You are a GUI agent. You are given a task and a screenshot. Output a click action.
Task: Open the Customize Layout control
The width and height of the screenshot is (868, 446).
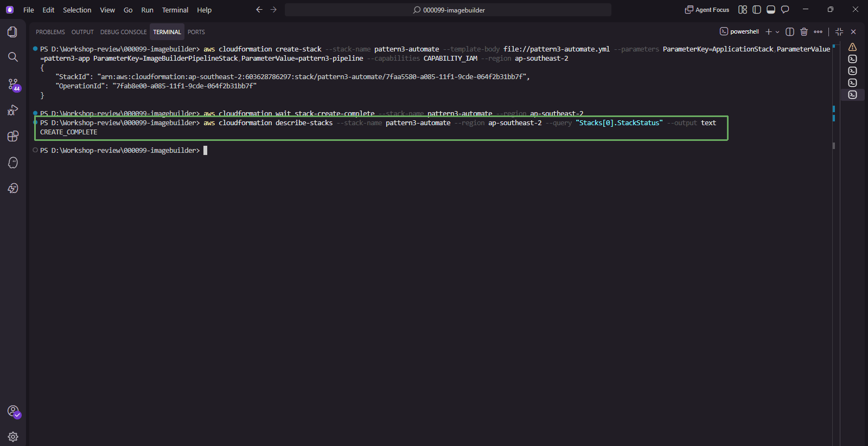743,10
